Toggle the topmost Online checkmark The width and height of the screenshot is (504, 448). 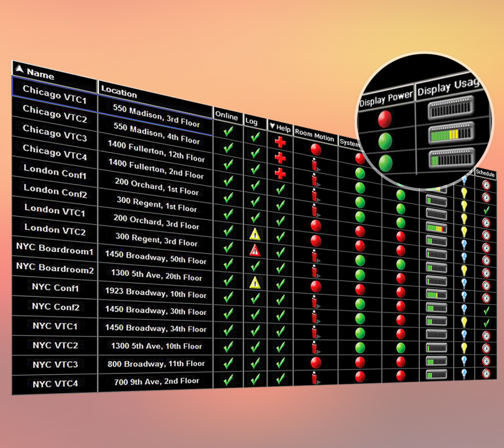[x=227, y=132]
